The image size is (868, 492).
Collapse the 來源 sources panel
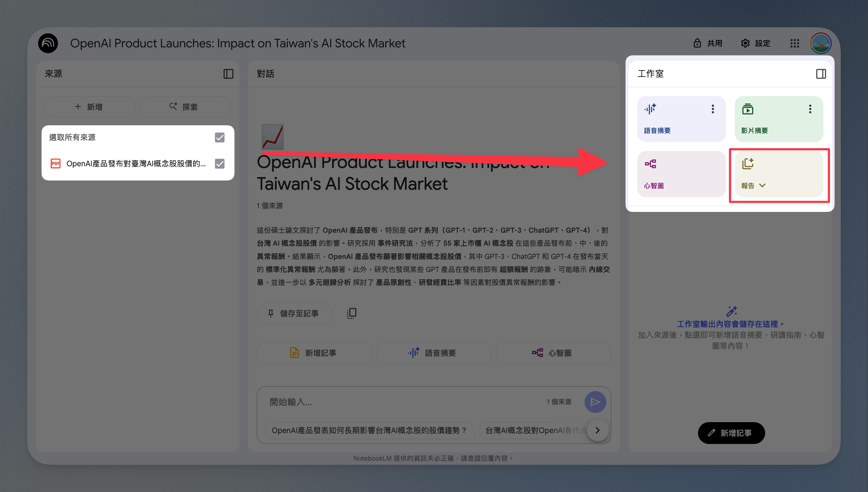(x=228, y=74)
